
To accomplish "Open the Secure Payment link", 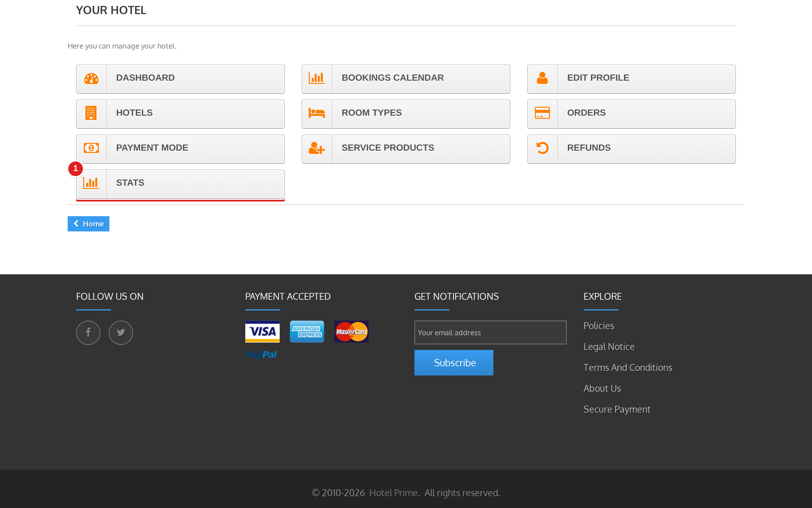I will (617, 409).
